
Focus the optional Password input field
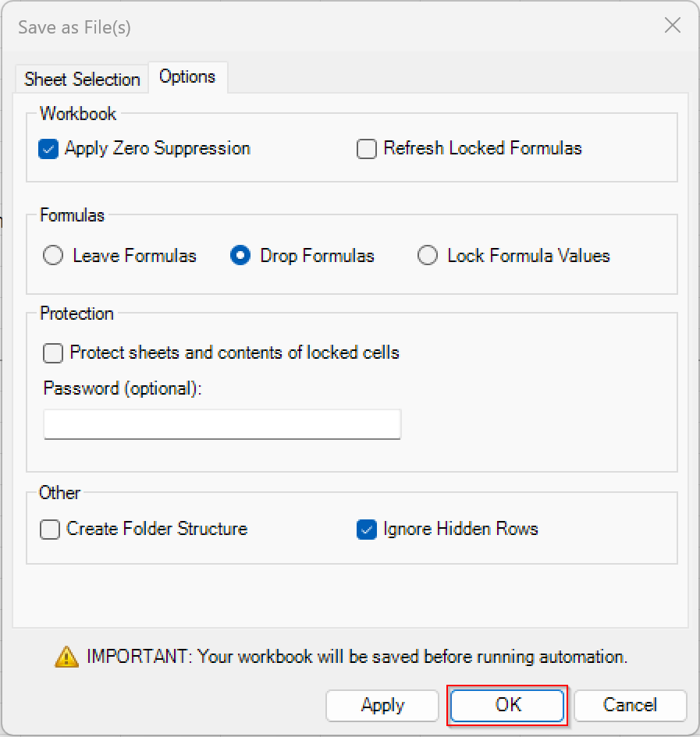tap(222, 424)
